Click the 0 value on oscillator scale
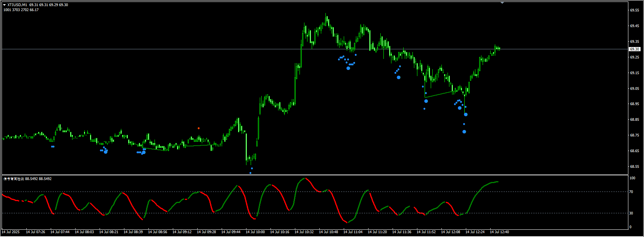Viewport: 644px width, 237px height. [x=630, y=227]
